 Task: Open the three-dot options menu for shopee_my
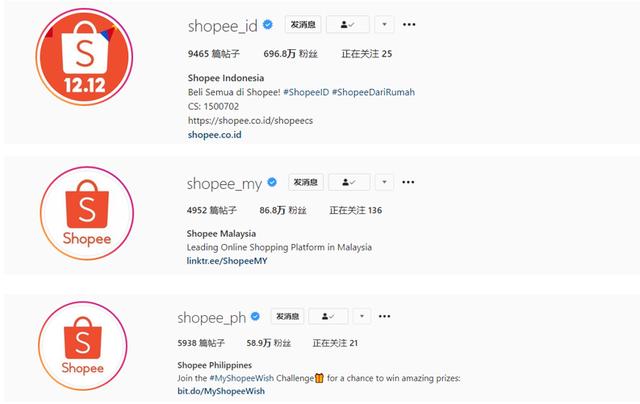(408, 182)
